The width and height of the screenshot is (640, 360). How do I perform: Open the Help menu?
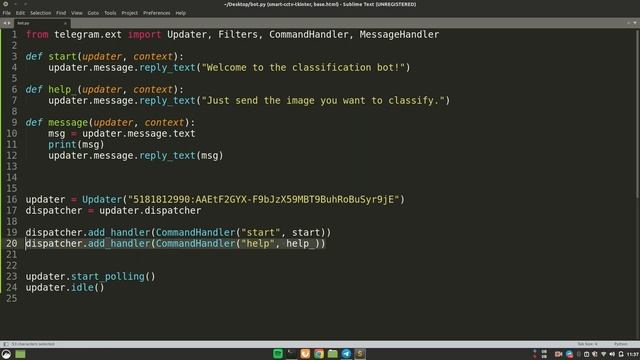[180, 13]
